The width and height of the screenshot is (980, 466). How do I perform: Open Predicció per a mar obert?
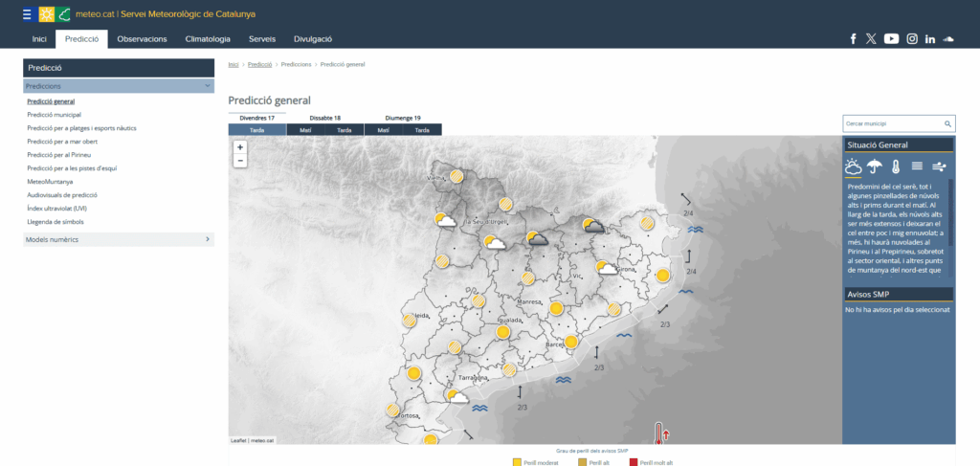point(62,142)
